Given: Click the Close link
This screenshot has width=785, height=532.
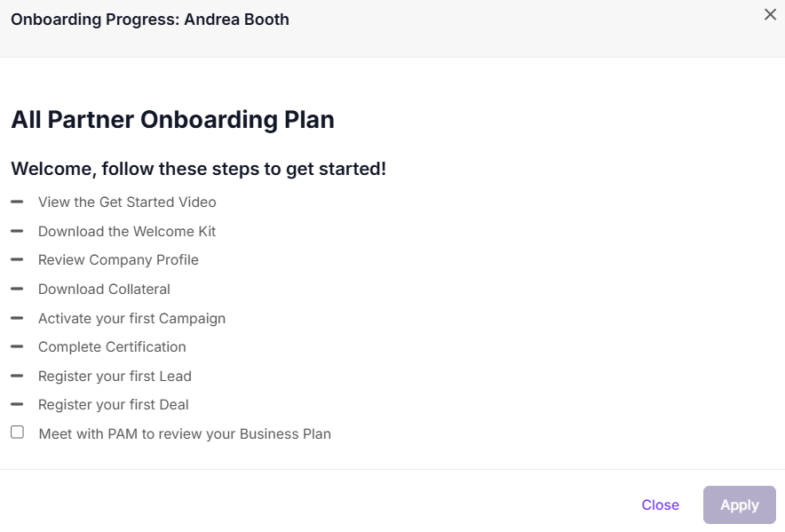Looking at the screenshot, I should [x=660, y=504].
